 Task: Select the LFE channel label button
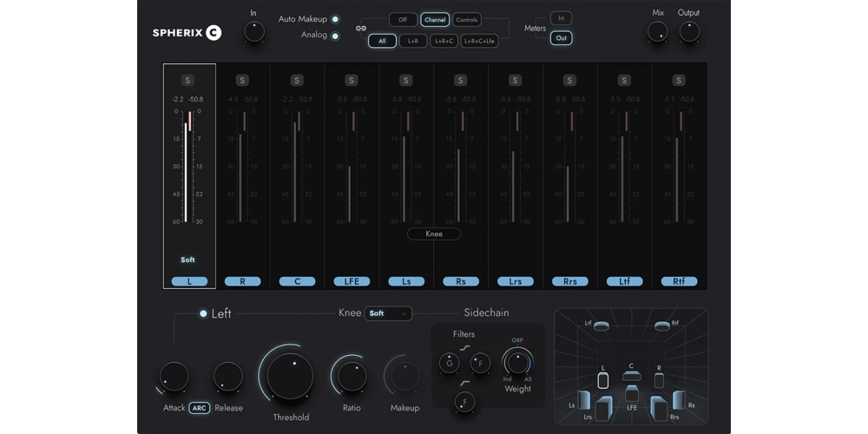352,281
